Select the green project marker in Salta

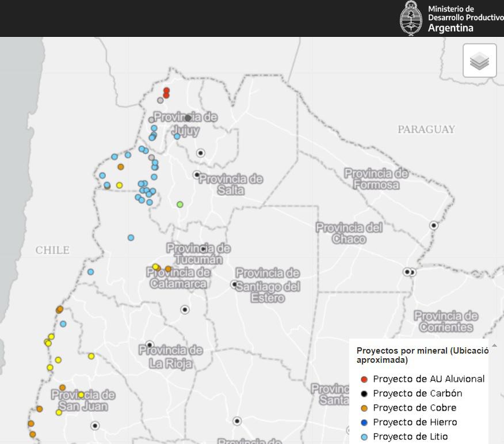coord(180,204)
